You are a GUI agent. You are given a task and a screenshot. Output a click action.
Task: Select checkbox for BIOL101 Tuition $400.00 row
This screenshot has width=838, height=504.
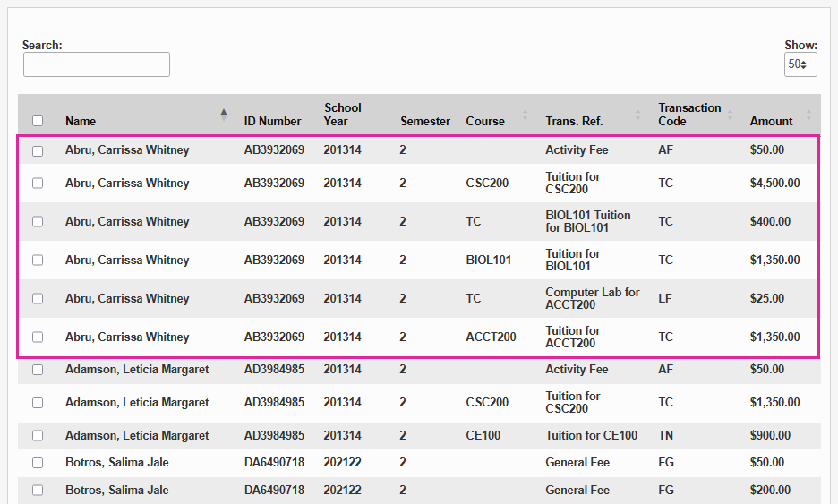[38, 222]
